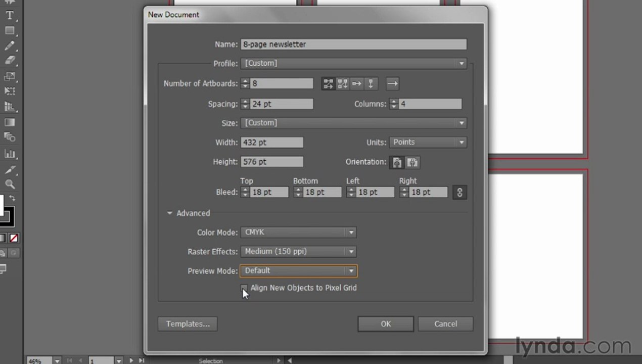Image resolution: width=642 pixels, height=364 pixels.
Task: Select the Scale tool
Action: tap(9, 76)
